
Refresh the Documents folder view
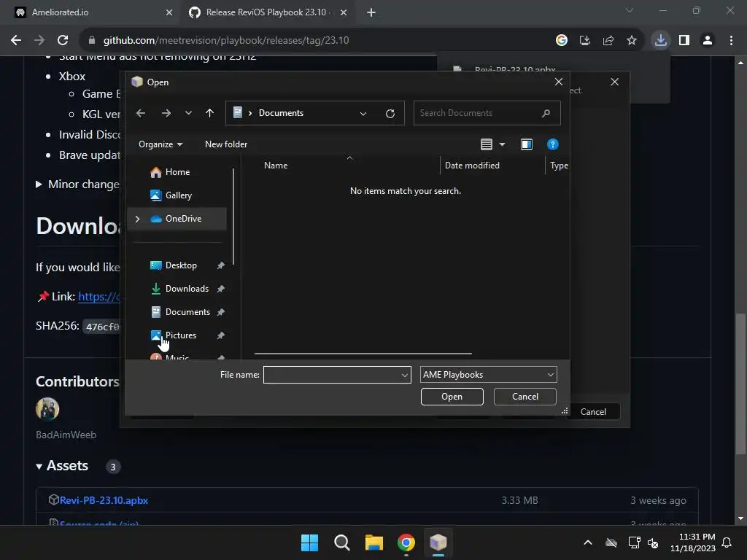[x=390, y=113]
